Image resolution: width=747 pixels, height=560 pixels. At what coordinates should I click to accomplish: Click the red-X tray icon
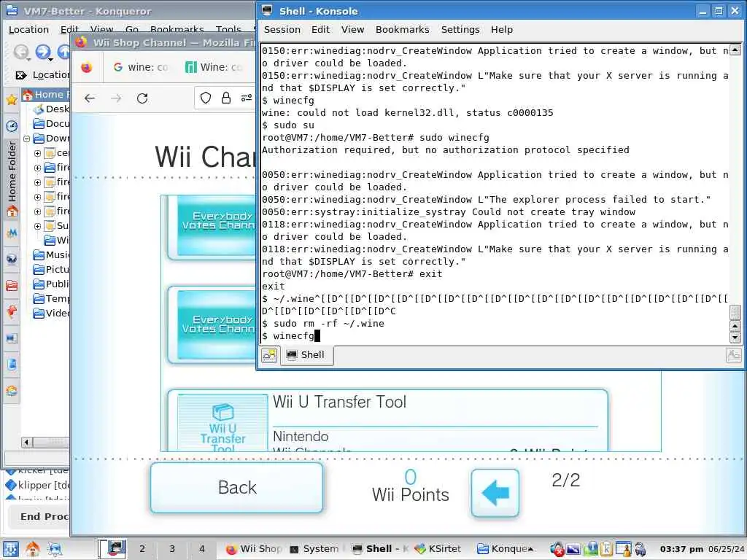click(x=557, y=549)
